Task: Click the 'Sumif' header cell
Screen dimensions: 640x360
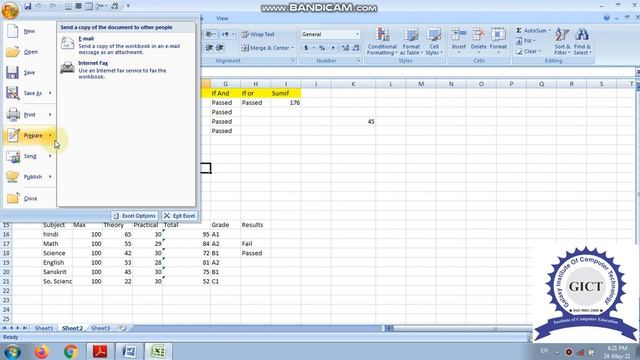Action: click(x=286, y=93)
